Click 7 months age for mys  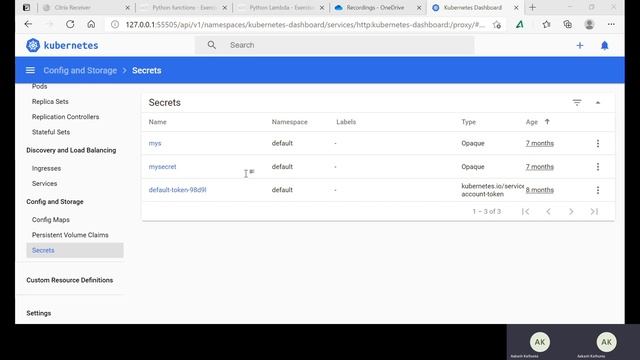(540, 143)
